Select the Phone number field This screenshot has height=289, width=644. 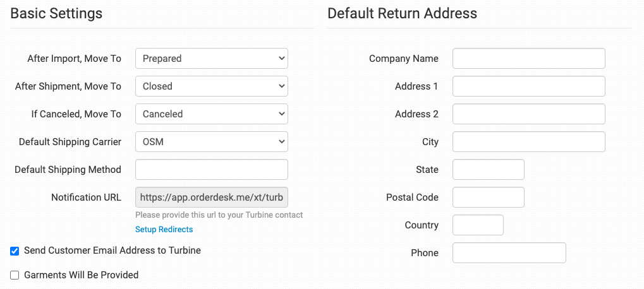click(x=509, y=253)
